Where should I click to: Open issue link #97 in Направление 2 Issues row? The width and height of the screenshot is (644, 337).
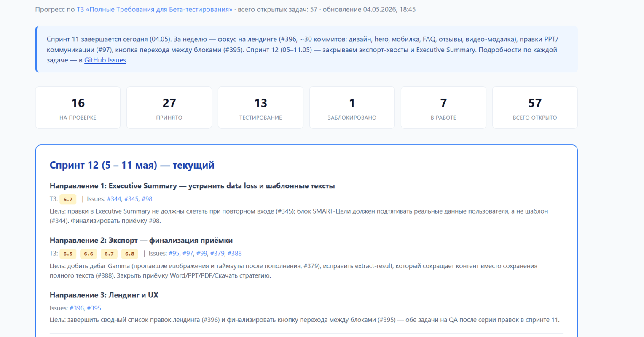click(x=188, y=253)
